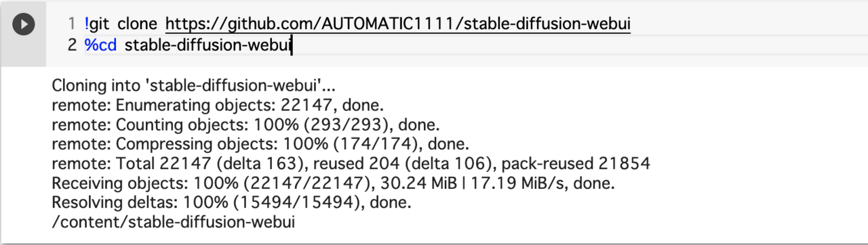Place cursor on the !git command
Image resolution: width=868 pixels, height=245 pixels.
click(x=98, y=24)
